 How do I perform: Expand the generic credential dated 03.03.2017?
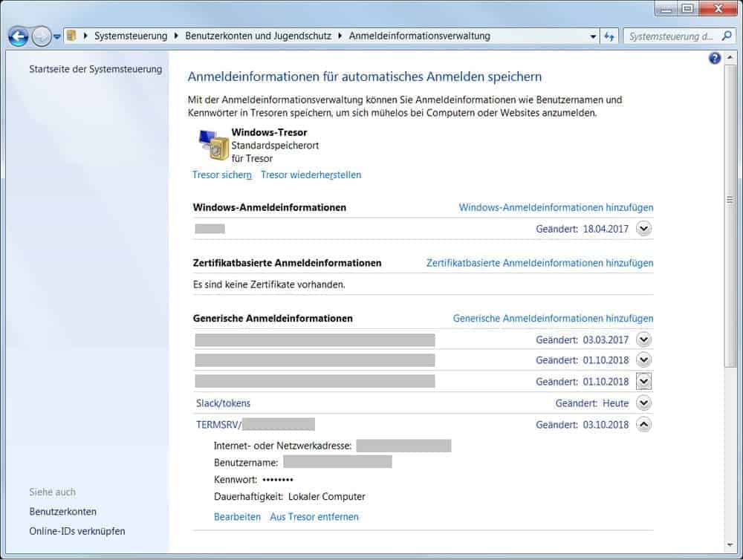point(644,339)
